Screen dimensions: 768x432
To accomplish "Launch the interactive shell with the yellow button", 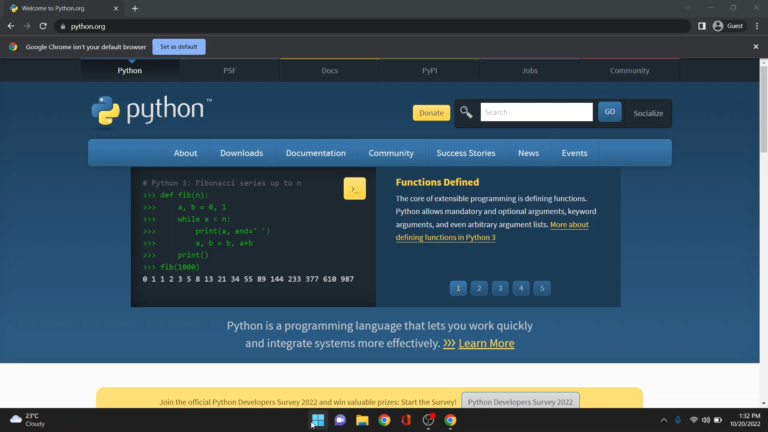I will [x=354, y=188].
